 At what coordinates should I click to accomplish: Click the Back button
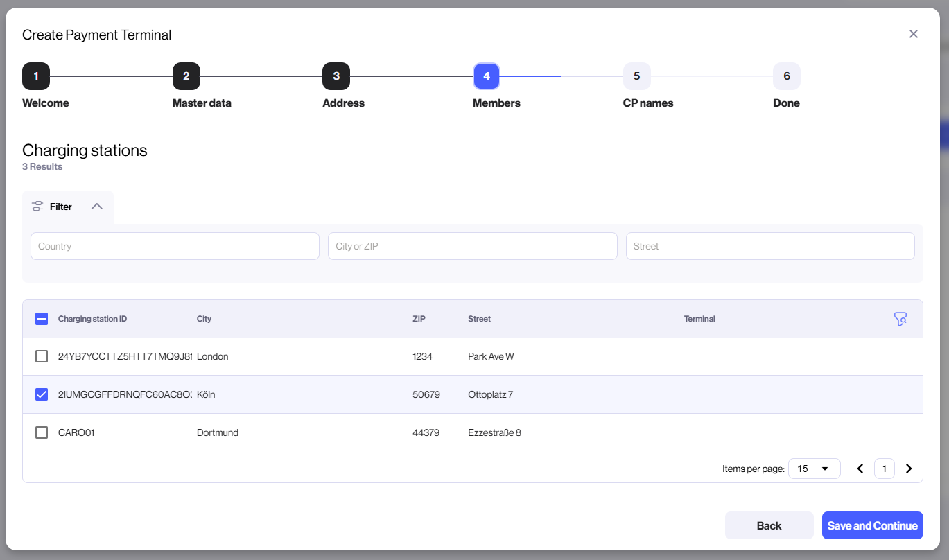pos(769,525)
